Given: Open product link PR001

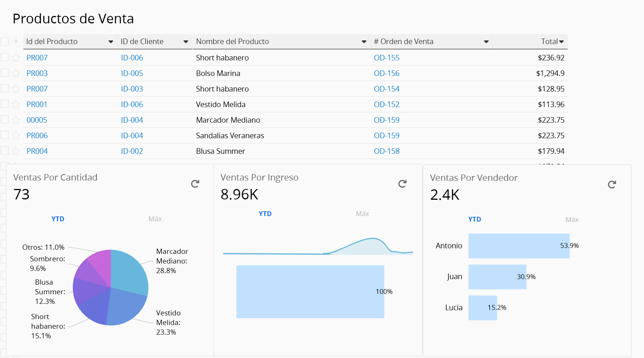Looking at the screenshot, I should pos(37,105).
